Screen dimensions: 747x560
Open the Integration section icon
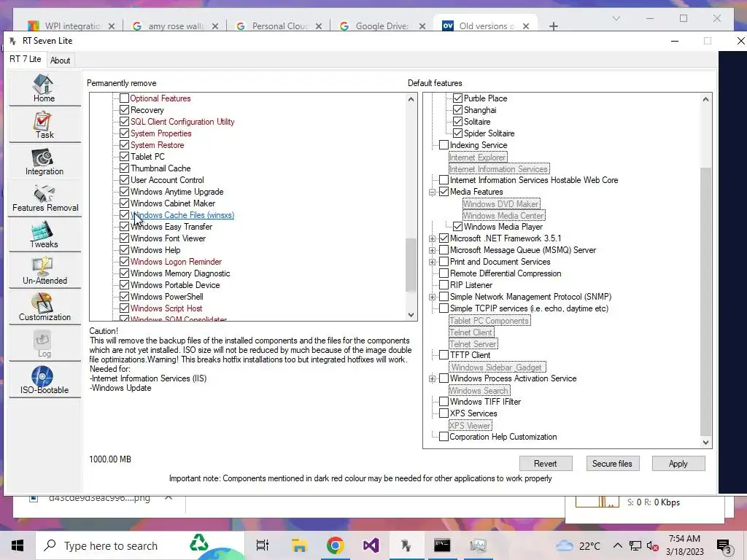tap(44, 162)
